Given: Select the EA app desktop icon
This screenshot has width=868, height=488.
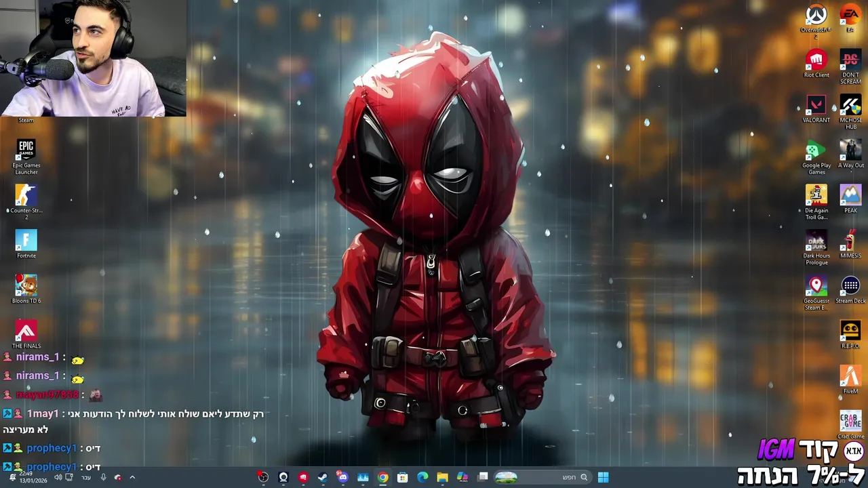Looking at the screenshot, I should [x=850, y=19].
